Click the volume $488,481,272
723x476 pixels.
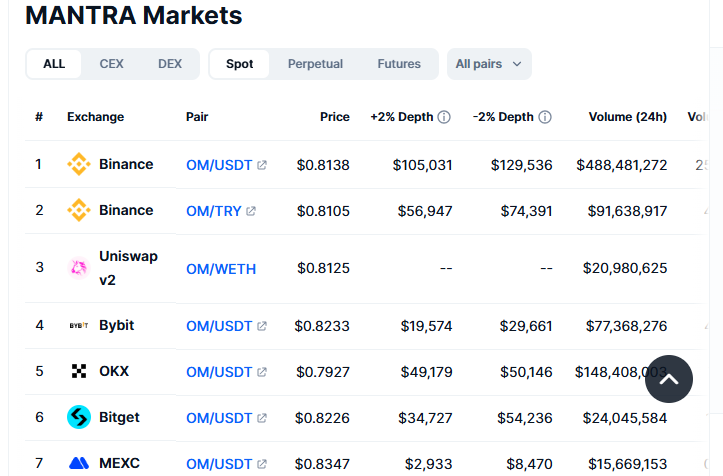click(622, 165)
